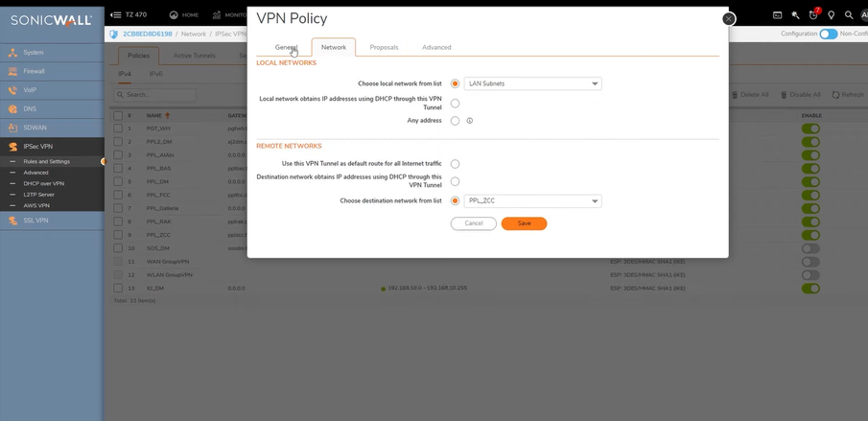Expand the IPSec VPN sidebar menu

click(x=38, y=147)
